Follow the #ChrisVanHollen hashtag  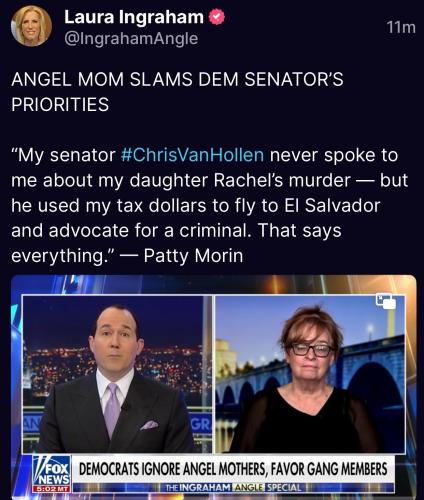click(193, 155)
